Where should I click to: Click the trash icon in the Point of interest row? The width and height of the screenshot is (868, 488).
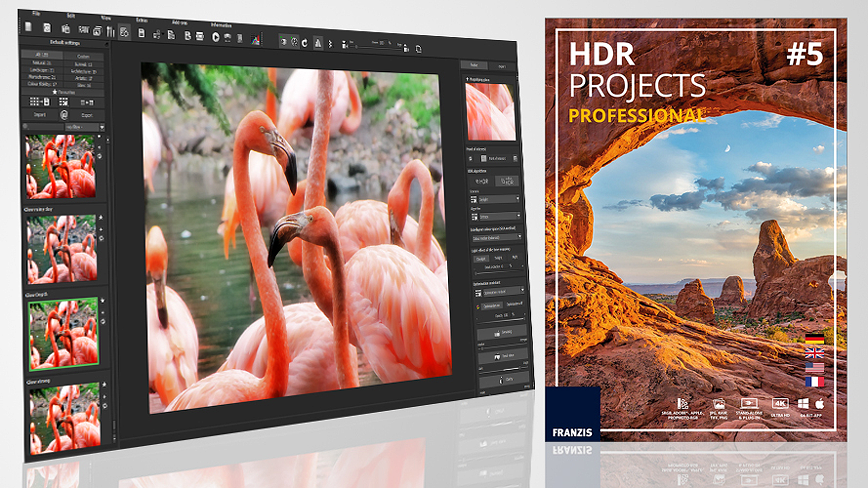coord(515,159)
